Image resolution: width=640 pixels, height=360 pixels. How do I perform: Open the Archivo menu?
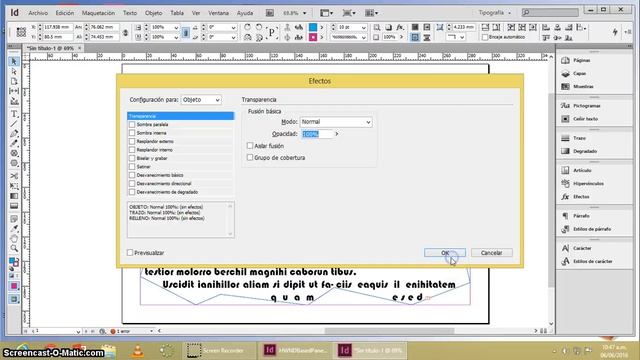click(x=38, y=13)
